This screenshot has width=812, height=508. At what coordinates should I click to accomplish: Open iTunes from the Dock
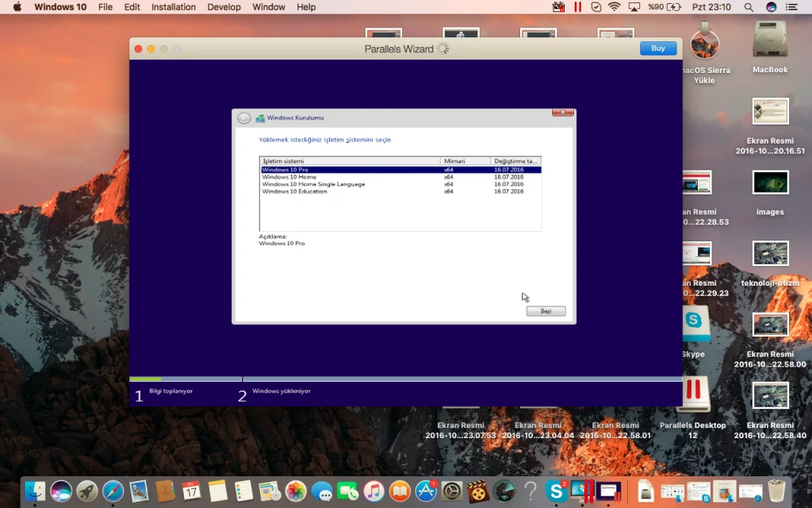(373, 491)
